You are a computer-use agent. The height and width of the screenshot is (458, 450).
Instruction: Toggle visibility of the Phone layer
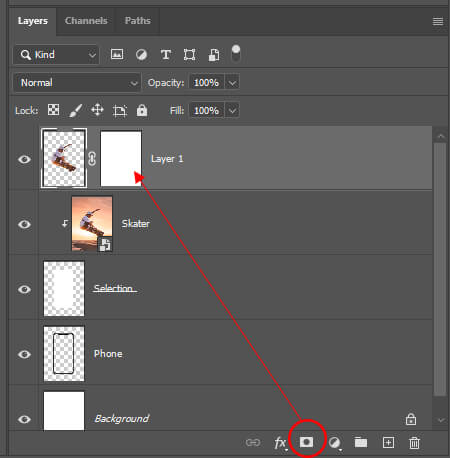(24, 354)
